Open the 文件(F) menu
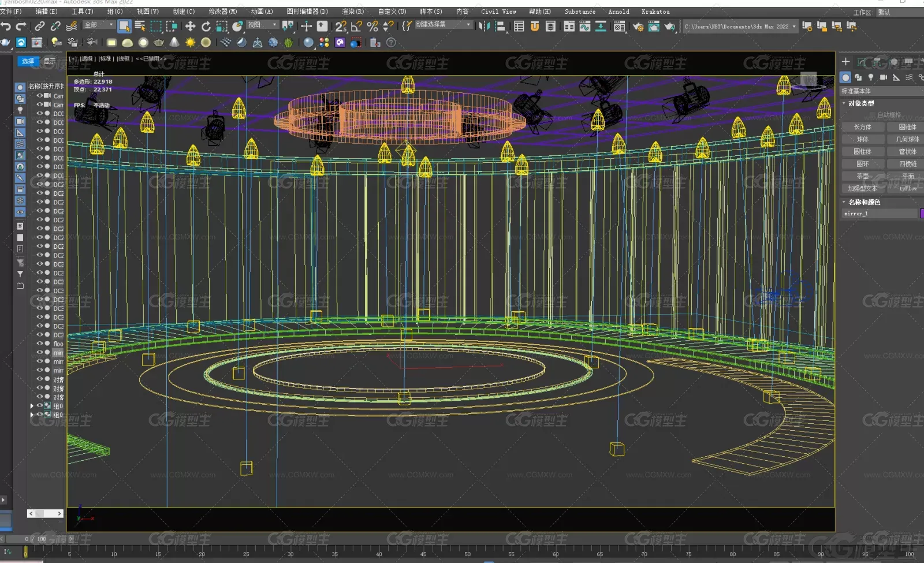Image resolution: width=924 pixels, height=563 pixels. tap(10, 12)
